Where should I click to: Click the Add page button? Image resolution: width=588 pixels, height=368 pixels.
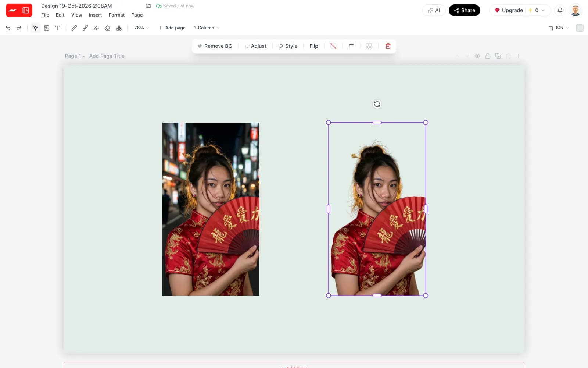click(x=172, y=28)
